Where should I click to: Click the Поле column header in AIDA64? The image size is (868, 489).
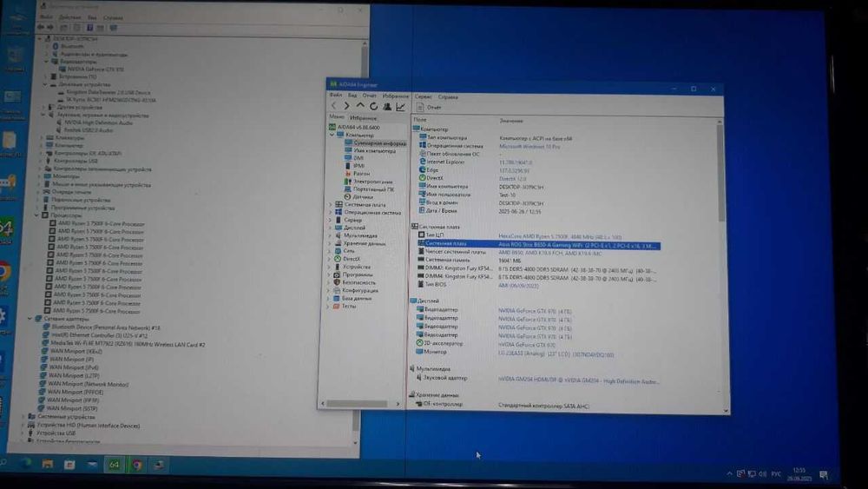(420, 119)
